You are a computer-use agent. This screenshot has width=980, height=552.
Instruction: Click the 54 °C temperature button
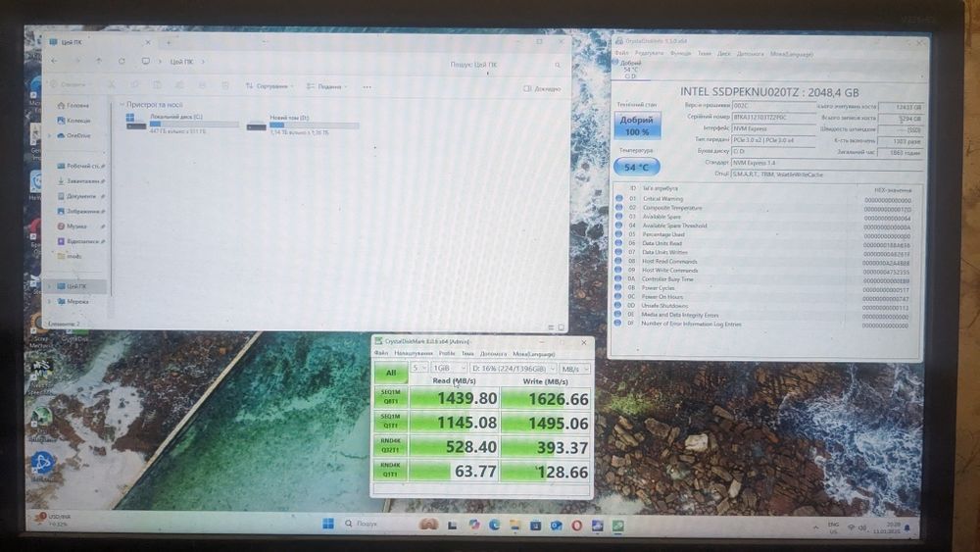[x=636, y=167]
